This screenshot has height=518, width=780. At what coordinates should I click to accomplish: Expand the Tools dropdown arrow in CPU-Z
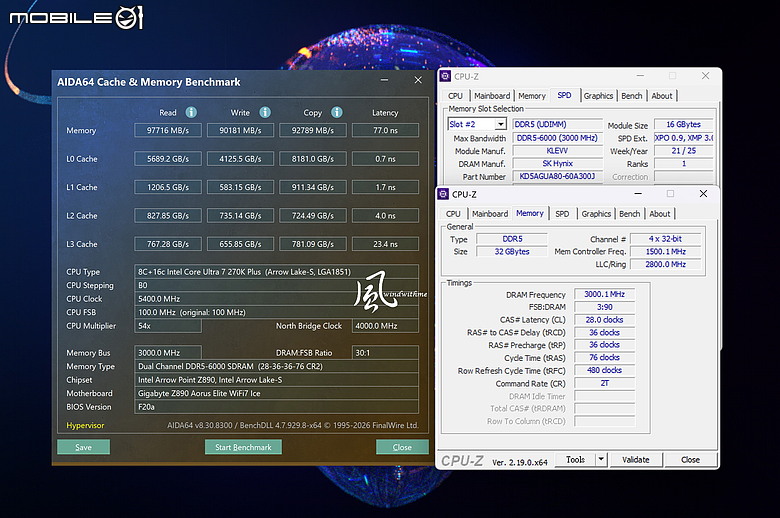pos(601,459)
